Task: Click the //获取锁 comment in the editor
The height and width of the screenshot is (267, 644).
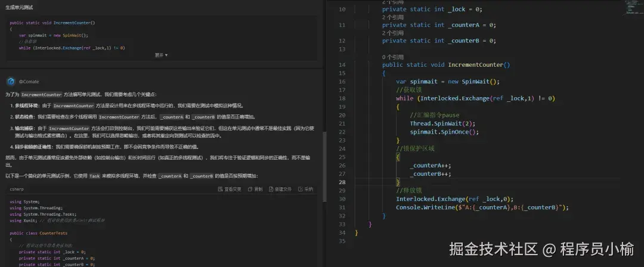Action: click(x=409, y=90)
